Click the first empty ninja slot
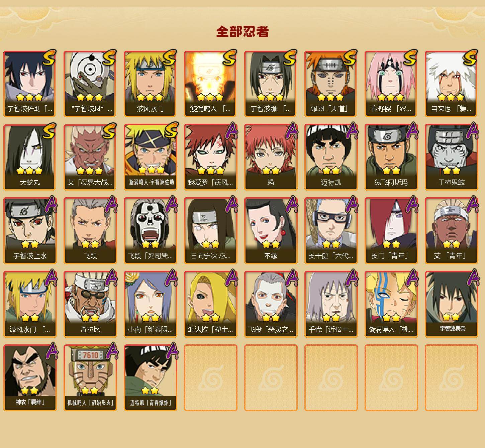 (x=210, y=378)
